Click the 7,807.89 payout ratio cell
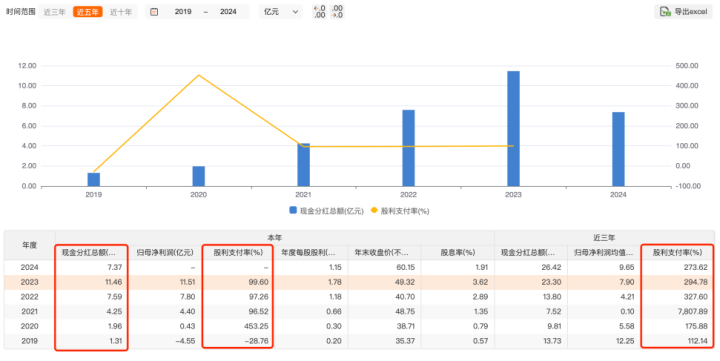This screenshot has width=720, height=361. (677, 311)
